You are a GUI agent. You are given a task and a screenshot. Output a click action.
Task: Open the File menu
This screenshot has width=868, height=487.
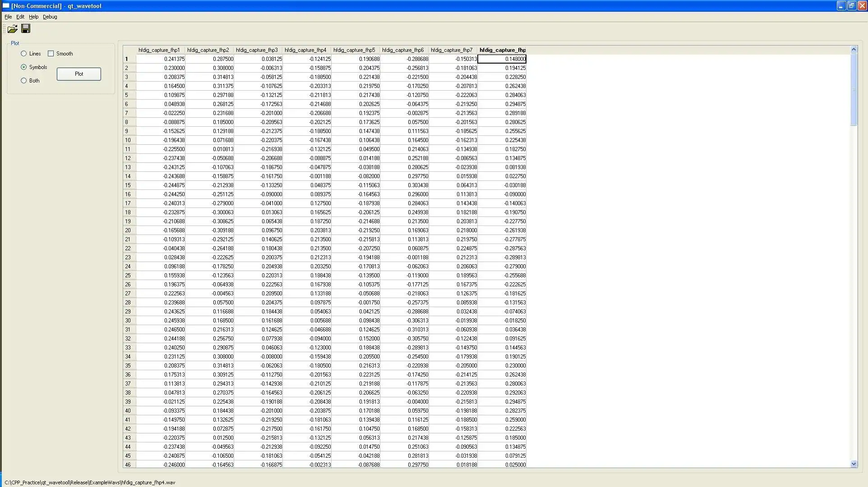8,17
